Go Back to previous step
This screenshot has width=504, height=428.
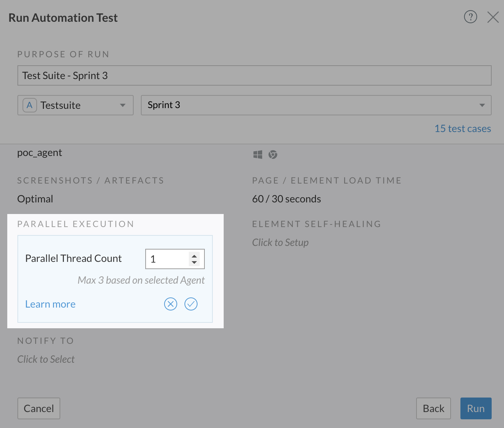[434, 408]
